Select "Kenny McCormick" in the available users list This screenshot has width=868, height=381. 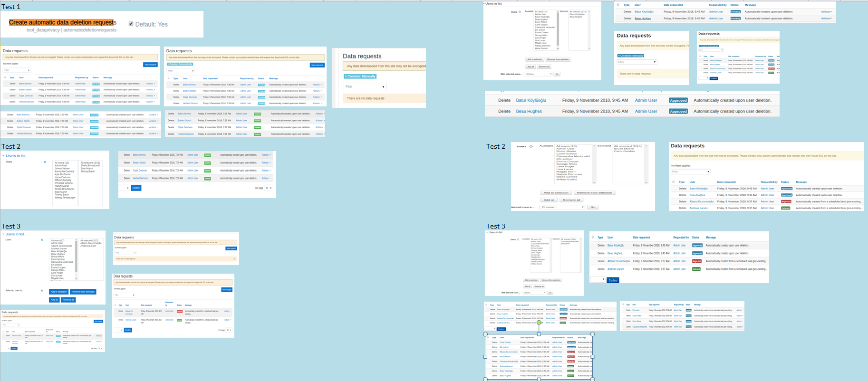click(64, 171)
